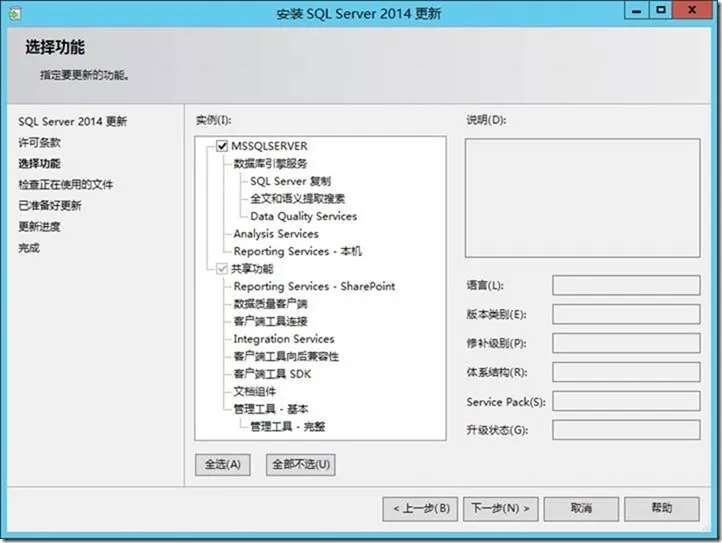Select the 数据库引擎服务 tree item

pos(270,163)
